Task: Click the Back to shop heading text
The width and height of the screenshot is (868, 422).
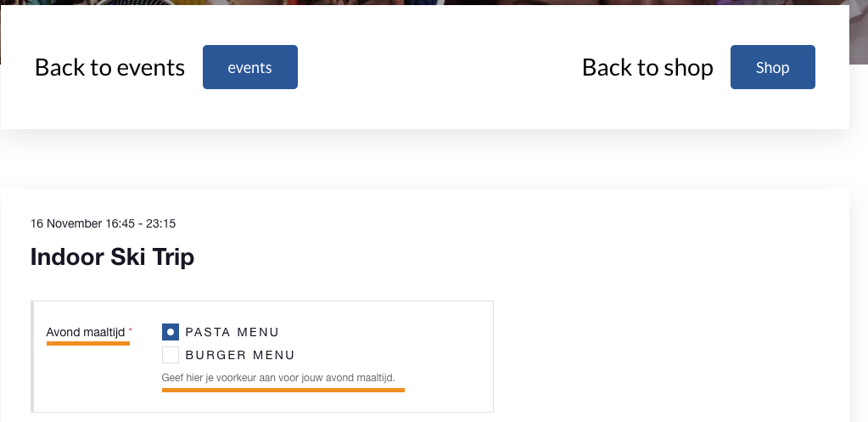Action: click(x=647, y=68)
